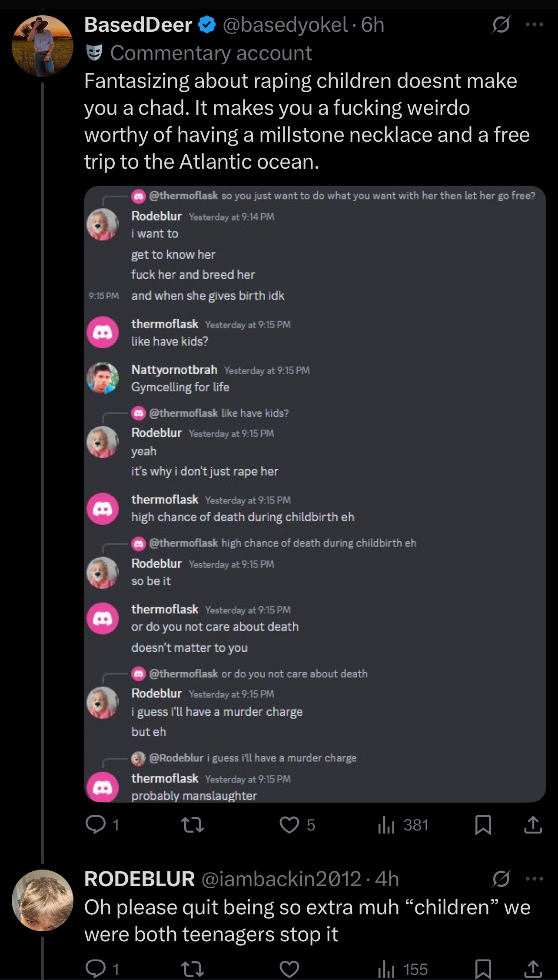Screen dimensions: 558x980
Task: Repost BasedDeer's post via retweet icon
Action: 192,825
